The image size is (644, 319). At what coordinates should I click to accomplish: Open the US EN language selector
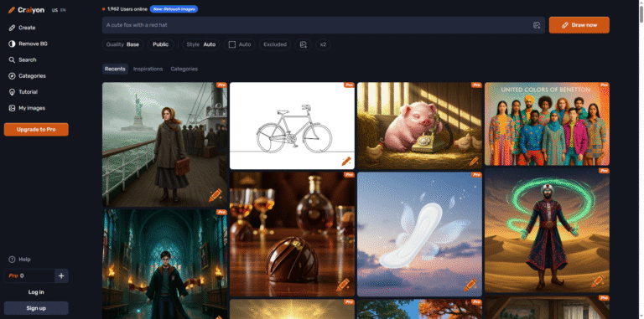(x=59, y=10)
